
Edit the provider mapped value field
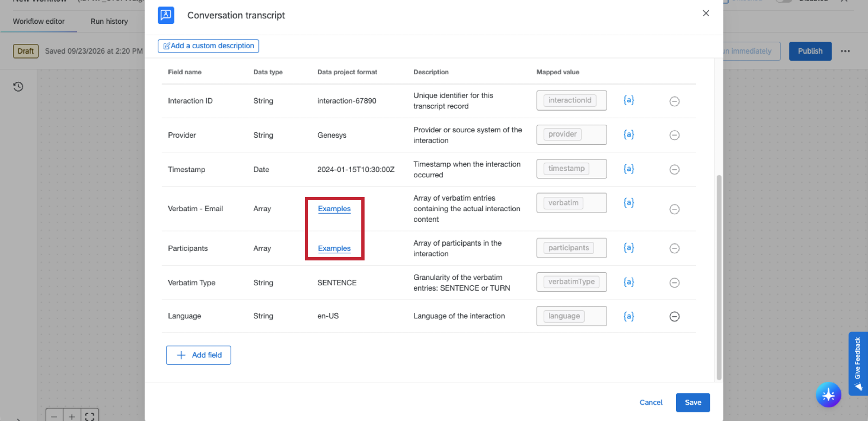point(572,135)
